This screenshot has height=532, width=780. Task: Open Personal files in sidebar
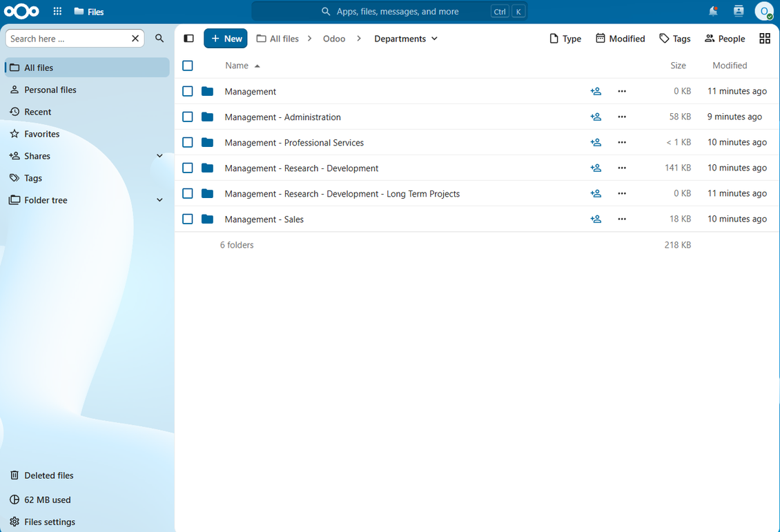pos(87,90)
